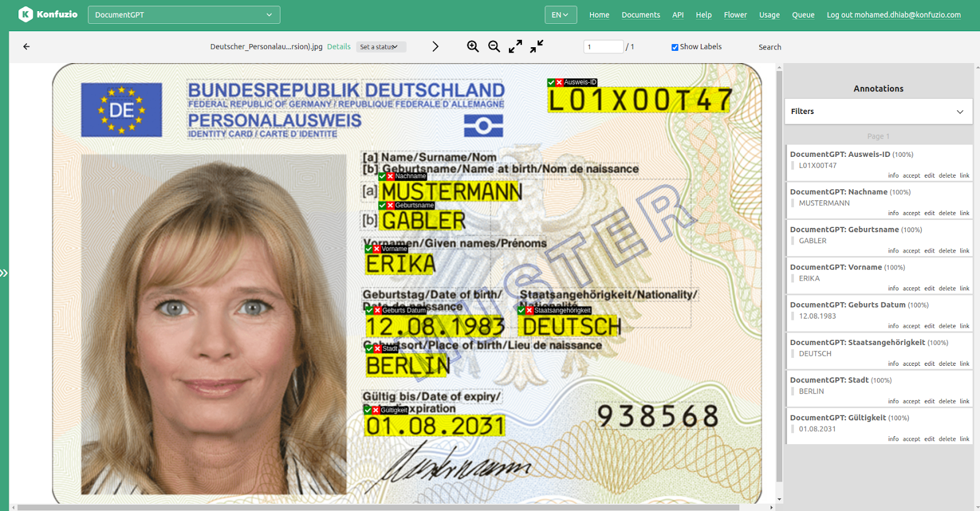This screenshot has width=980, height=511.
Task: Open Queue in top navigation
Action: (x=803, y=15)
